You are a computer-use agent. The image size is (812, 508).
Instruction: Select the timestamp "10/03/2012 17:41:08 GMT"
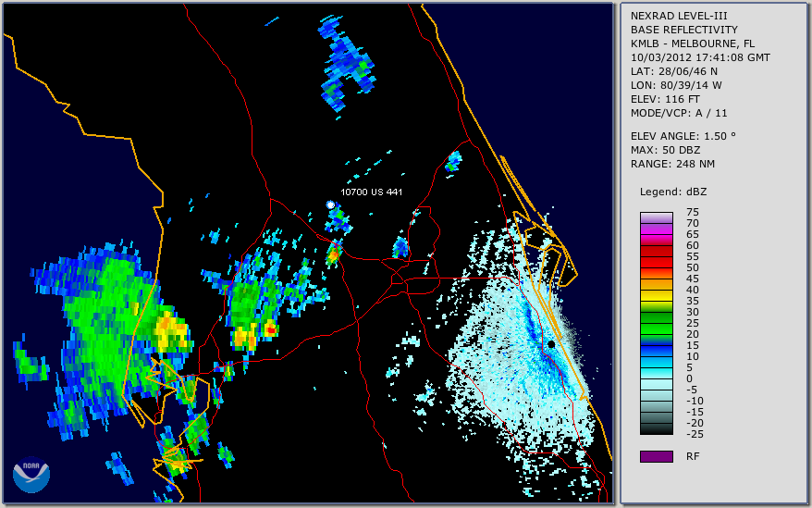click(700, 57)
